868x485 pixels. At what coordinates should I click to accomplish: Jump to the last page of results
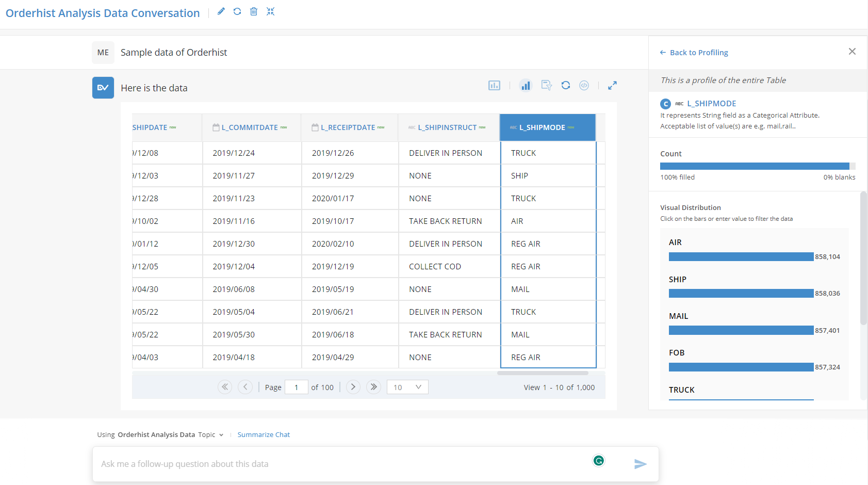[373, 387]
